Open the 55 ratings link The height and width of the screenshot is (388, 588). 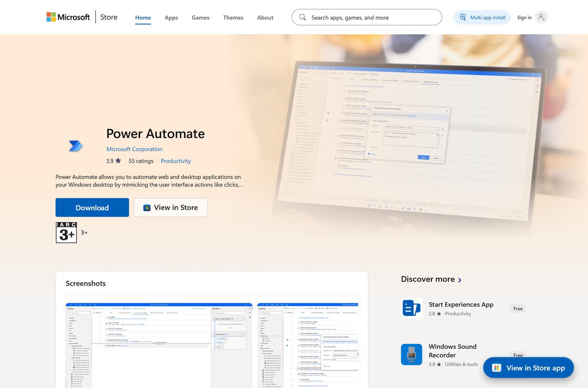141,161
